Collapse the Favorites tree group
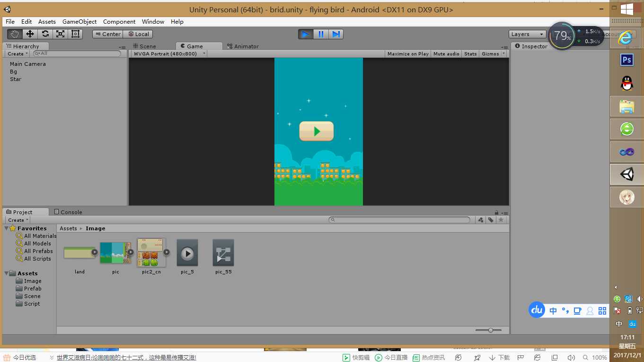The image size is (644, 362). (x=7, y=228)
